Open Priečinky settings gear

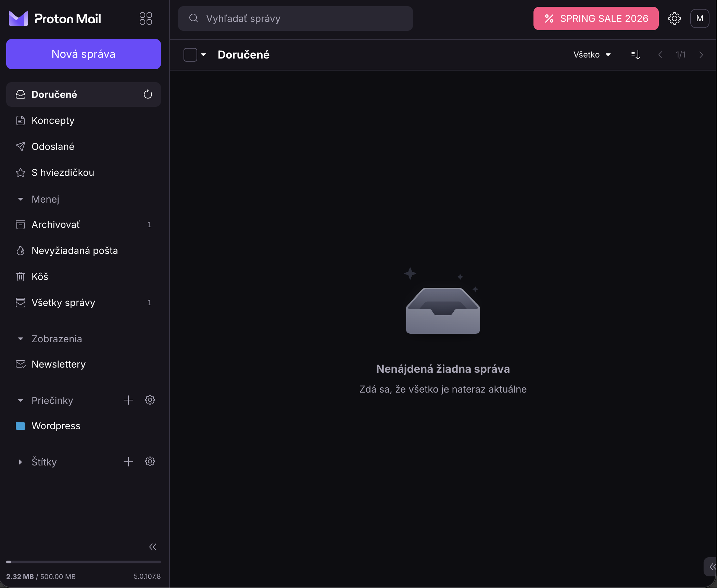tap(150, 400)
